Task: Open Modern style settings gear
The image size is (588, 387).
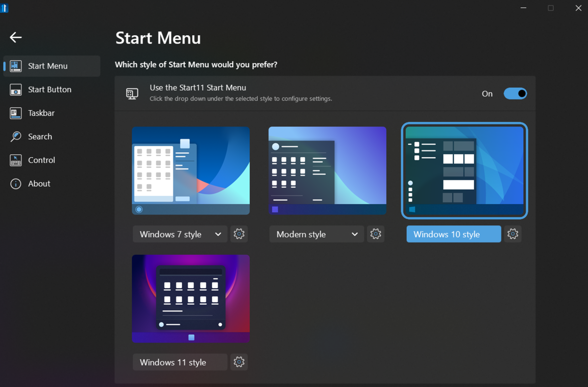Action: (x=376, y=234)
